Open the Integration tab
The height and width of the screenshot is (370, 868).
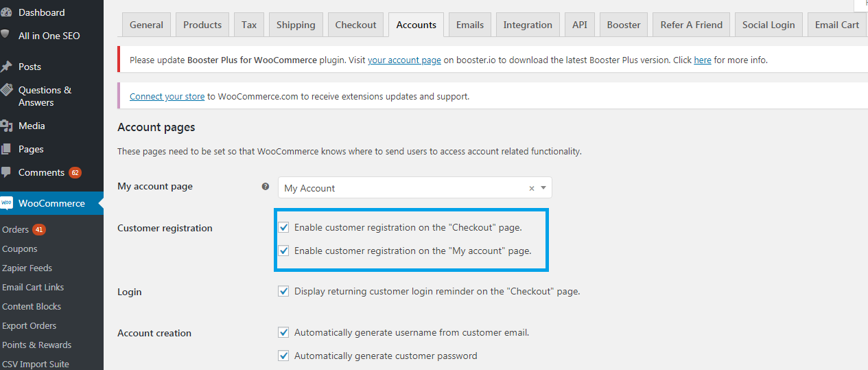(528, 25)
